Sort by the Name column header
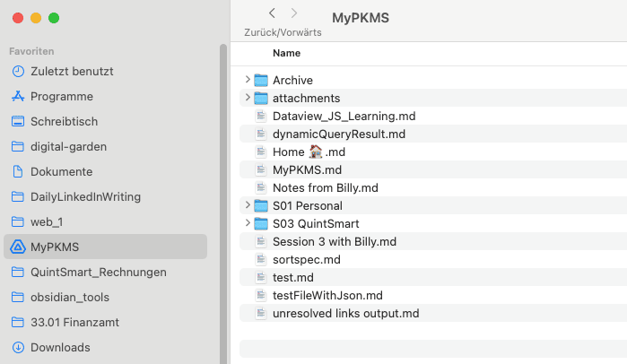 coord(286,53)
